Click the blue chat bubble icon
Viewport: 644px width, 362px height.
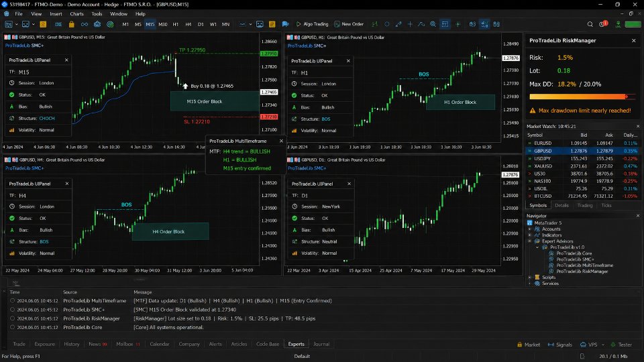point(285,24)
